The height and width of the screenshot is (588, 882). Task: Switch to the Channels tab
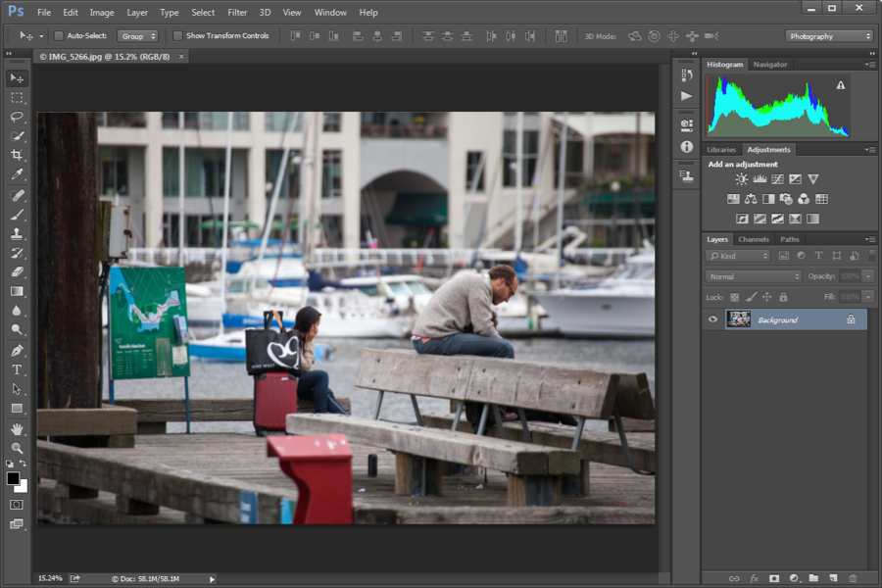pyautogui.click(x=753, y=239)
